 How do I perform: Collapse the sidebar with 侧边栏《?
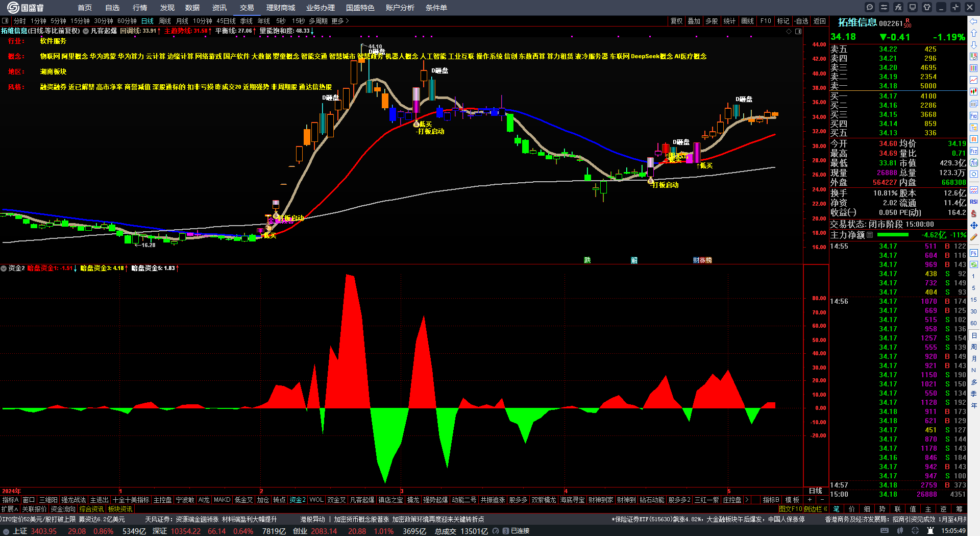[x=815, y=509]
